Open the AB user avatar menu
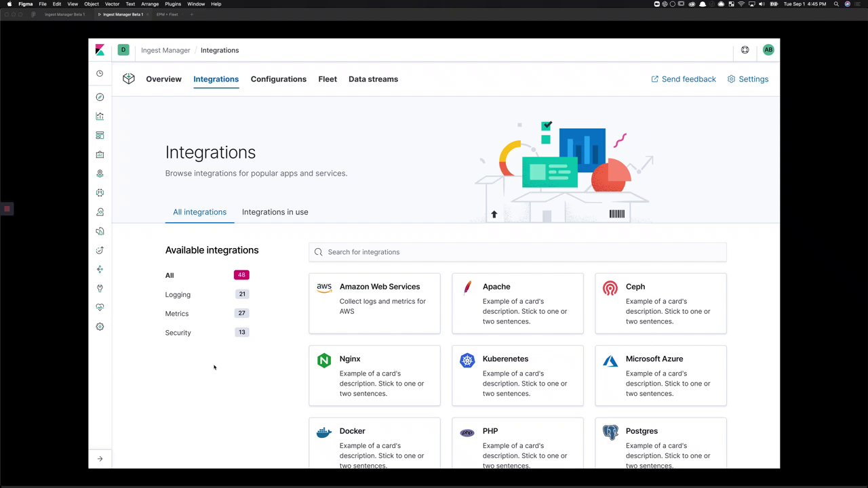The image size is (868, 488). [768, 49]
